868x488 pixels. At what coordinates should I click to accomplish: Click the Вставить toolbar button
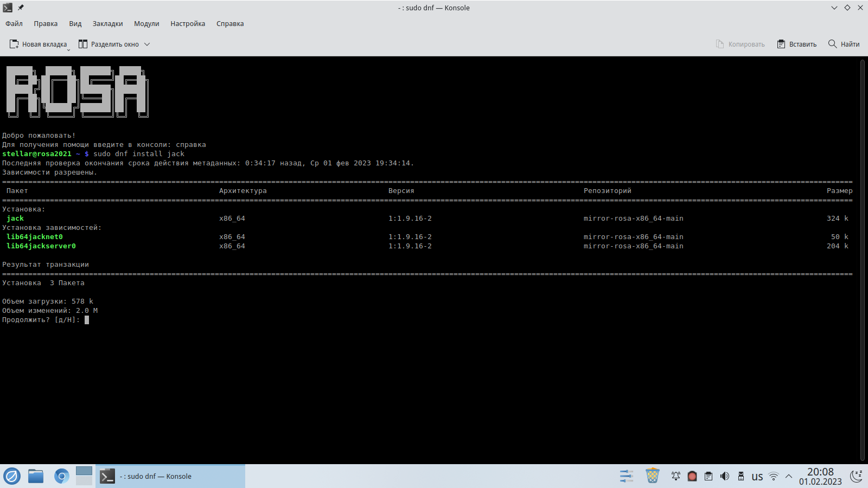[x=796, y=44]
